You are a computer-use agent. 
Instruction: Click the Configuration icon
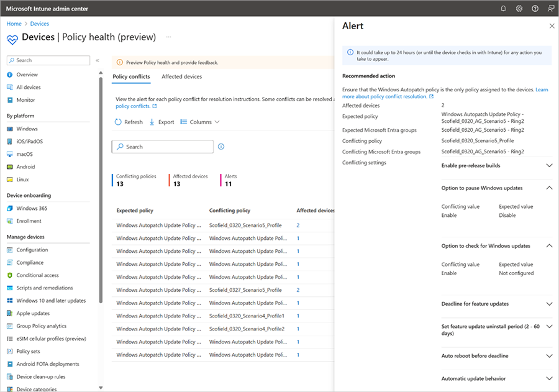click(x=9, y=250)
